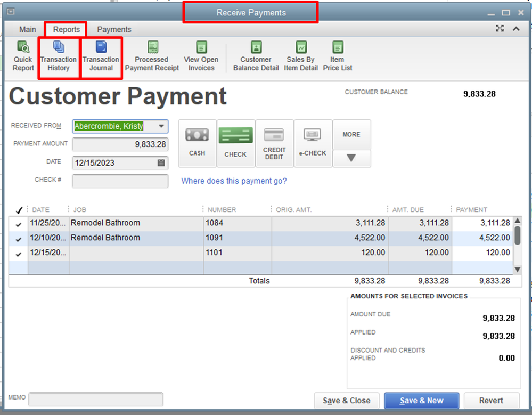Toggle selection of invoice 1101

[18, 251]
